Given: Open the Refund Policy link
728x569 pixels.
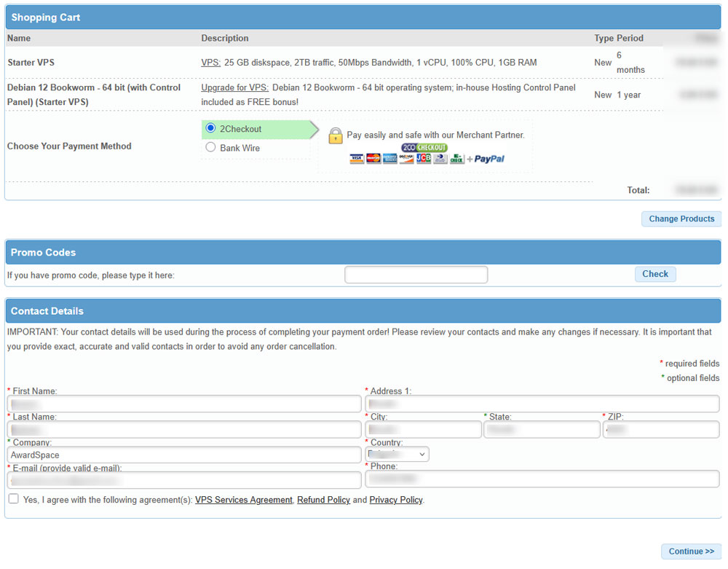Looking at the screenshot, I should pos(323,501).
